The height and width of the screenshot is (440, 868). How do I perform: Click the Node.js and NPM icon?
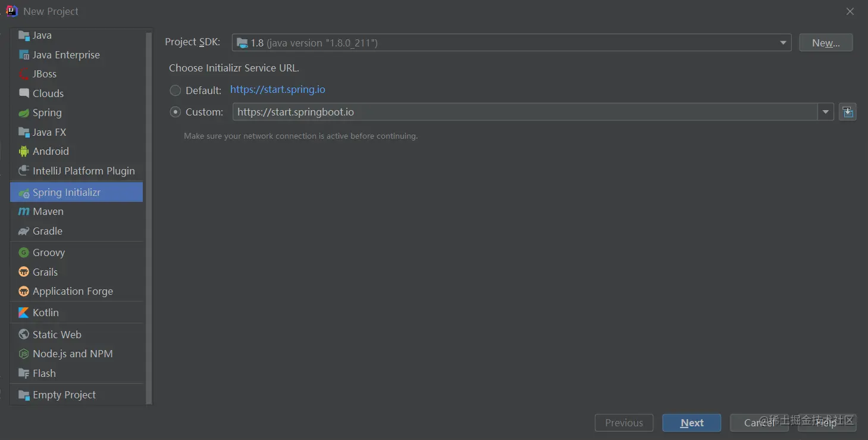pyautogui.click(x=24, y=354)
